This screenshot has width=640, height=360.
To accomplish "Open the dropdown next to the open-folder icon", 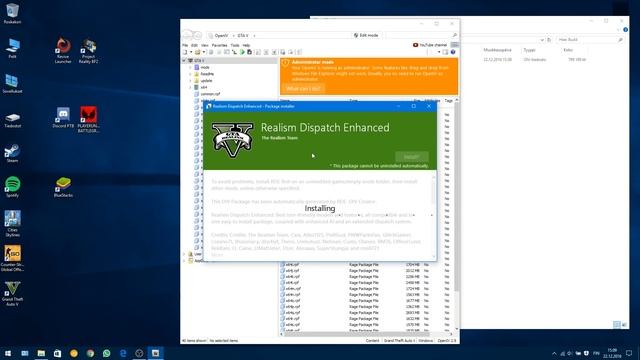I will click(204, 52).
